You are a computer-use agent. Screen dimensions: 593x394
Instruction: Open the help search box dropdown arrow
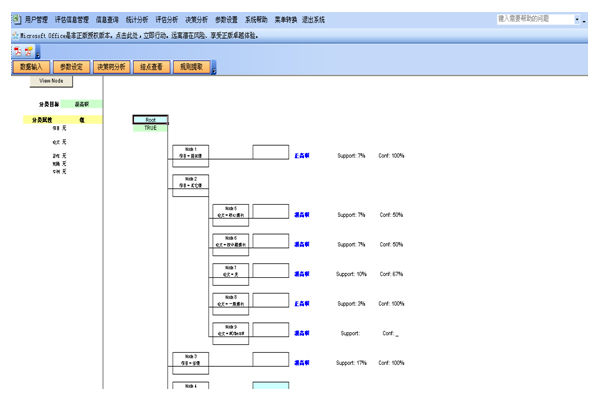coord(577,19)
